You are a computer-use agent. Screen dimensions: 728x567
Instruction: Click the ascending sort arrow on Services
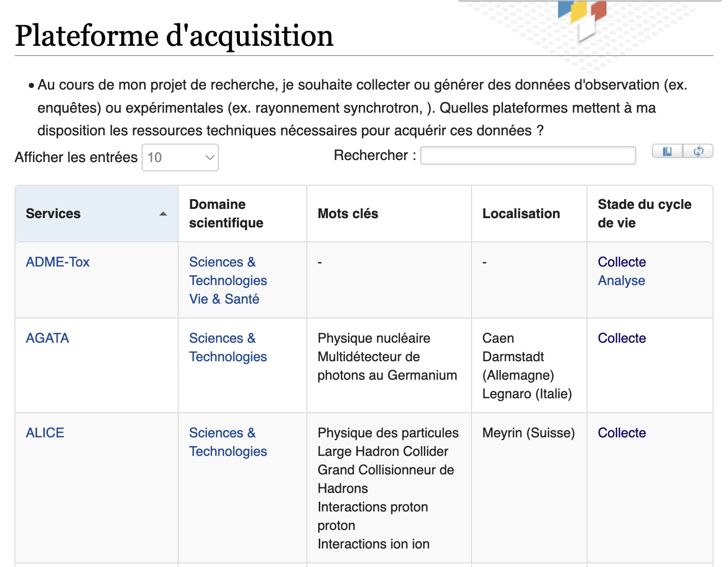pos(163,214)
